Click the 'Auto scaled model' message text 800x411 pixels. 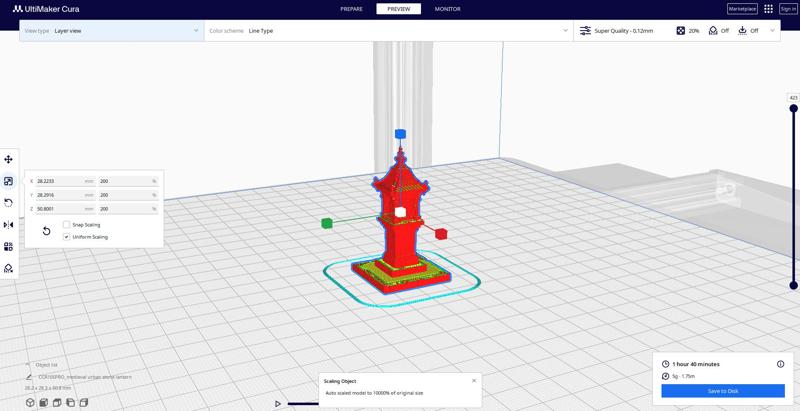(374, 393)
